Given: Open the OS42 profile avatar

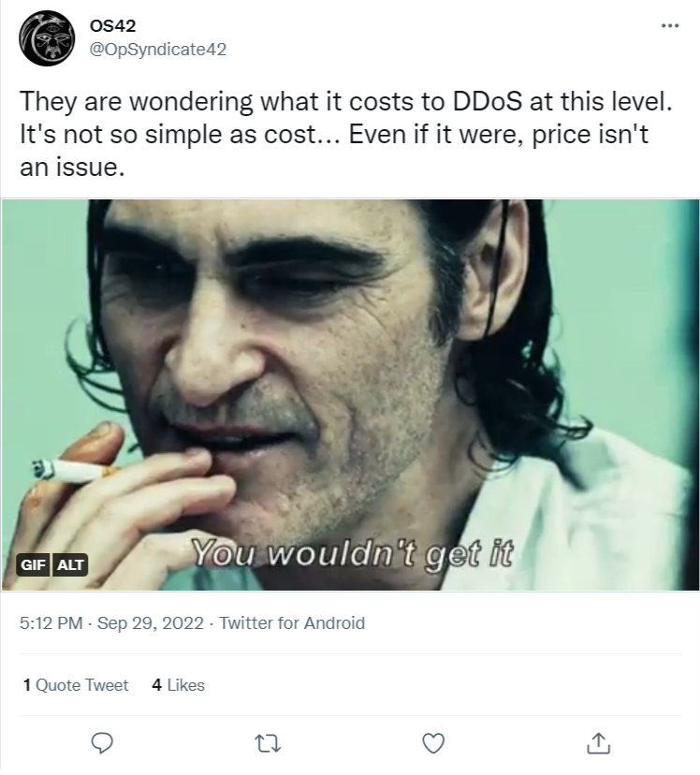Looking at the screenshot, I should pyautogui.click(x=47, y=38).
